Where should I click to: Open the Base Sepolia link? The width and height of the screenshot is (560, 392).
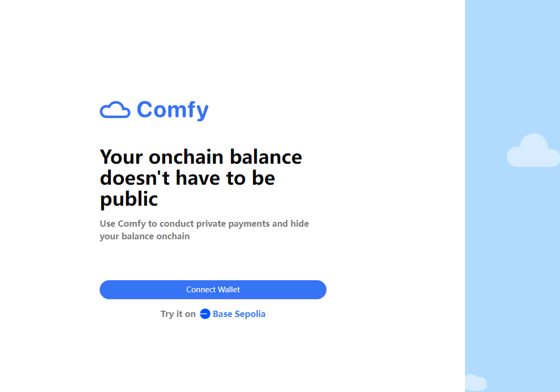(239, 314)
